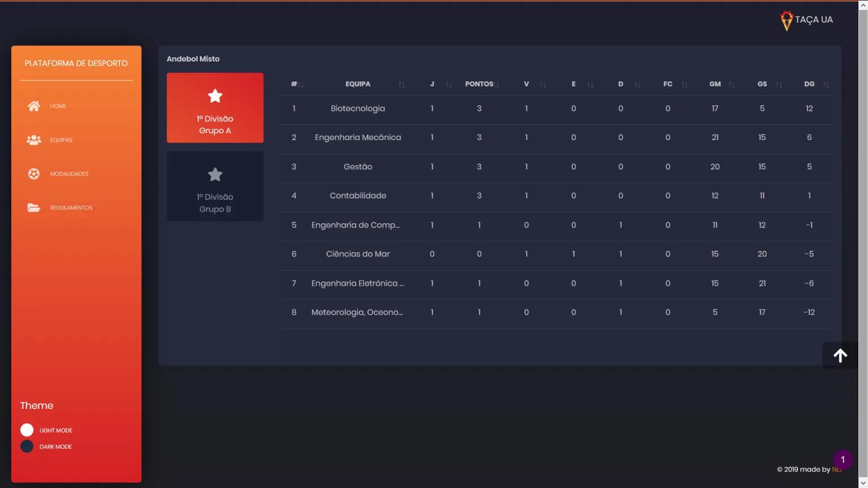This screenshot has width=868, height=488.
Task: Sort table by V column arrows
Action: pos(543,85)
